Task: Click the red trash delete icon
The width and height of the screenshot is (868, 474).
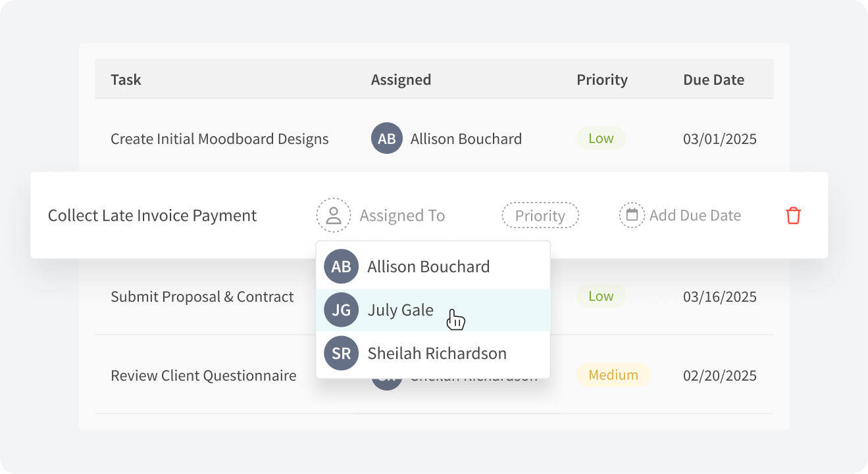Action: click(x=794, y=216)
